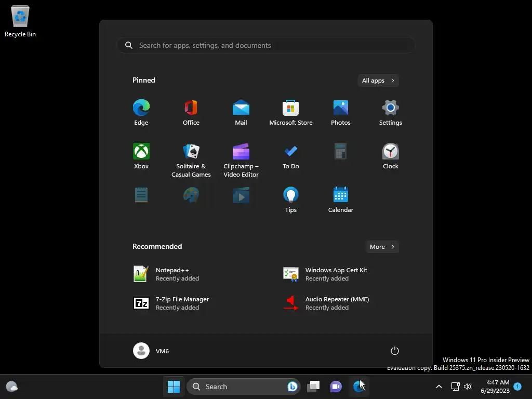Image resolution: width=532 pixels, height=399 pixels.
Task: Click the dimmed notepad icon
Action: 141,195
